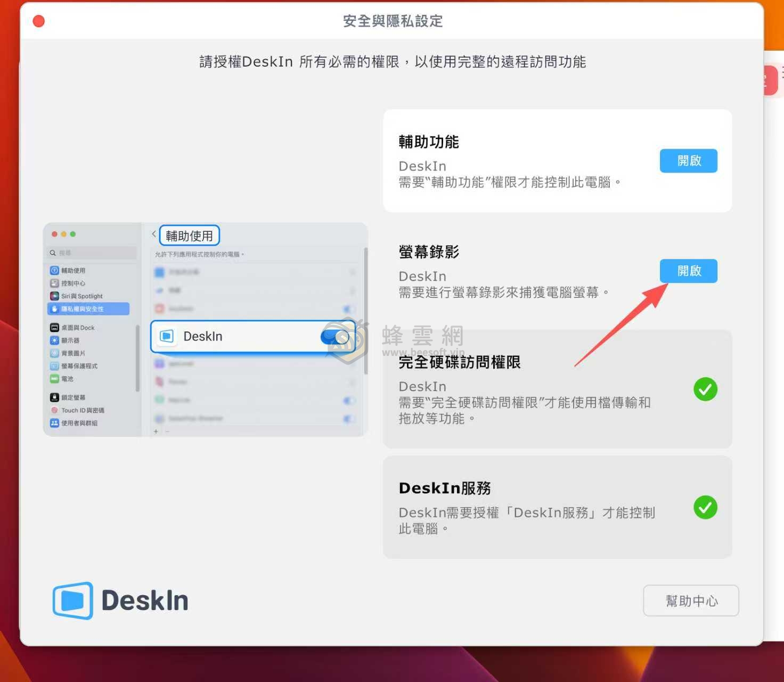Click the DeskIn wordmark text at bottom

145,600
